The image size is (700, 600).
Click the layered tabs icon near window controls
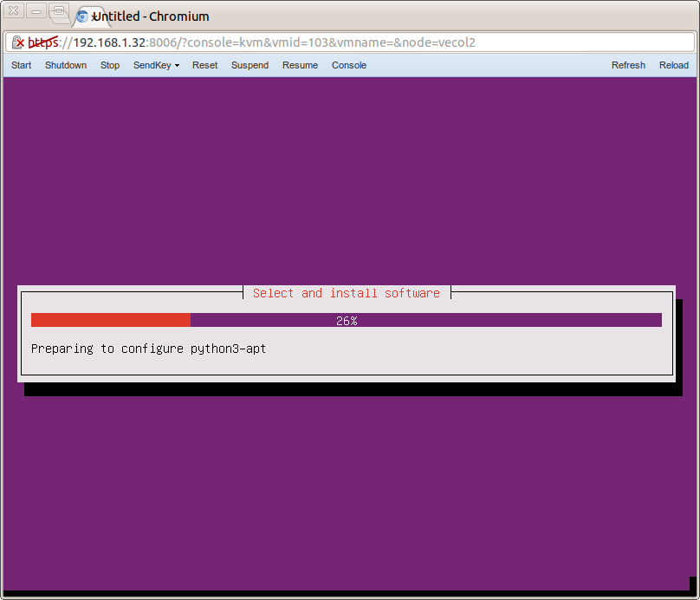coord(59,11)
